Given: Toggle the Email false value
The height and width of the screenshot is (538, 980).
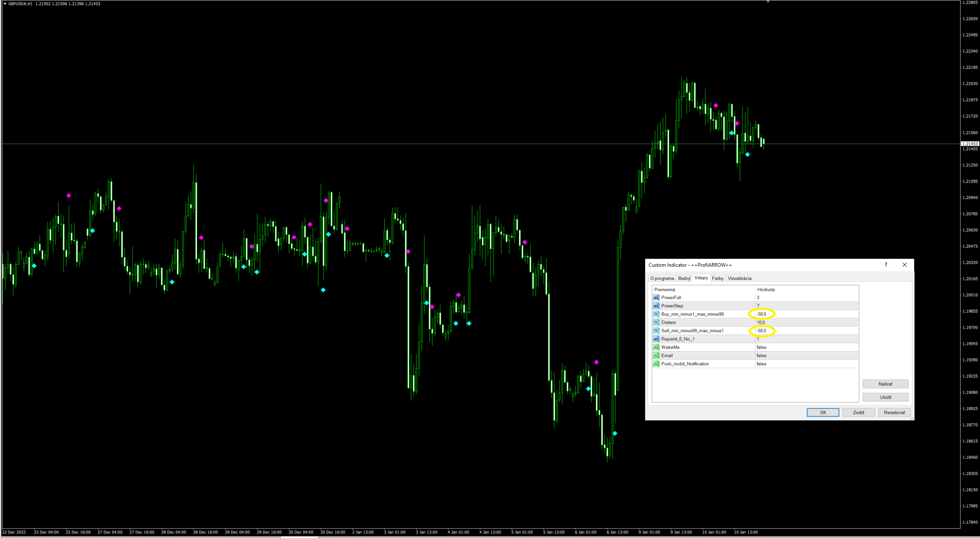Looking at the screenshot, I should (x=761, y=355).
